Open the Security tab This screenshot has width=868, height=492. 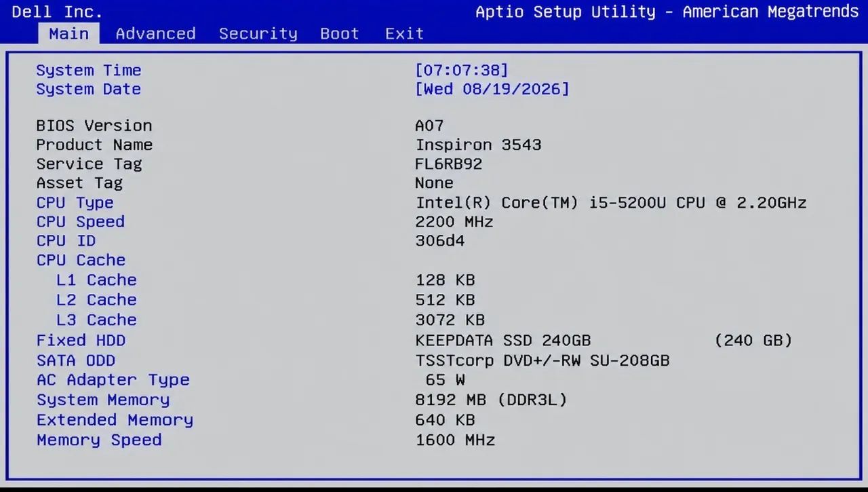[x=258, y=33]
